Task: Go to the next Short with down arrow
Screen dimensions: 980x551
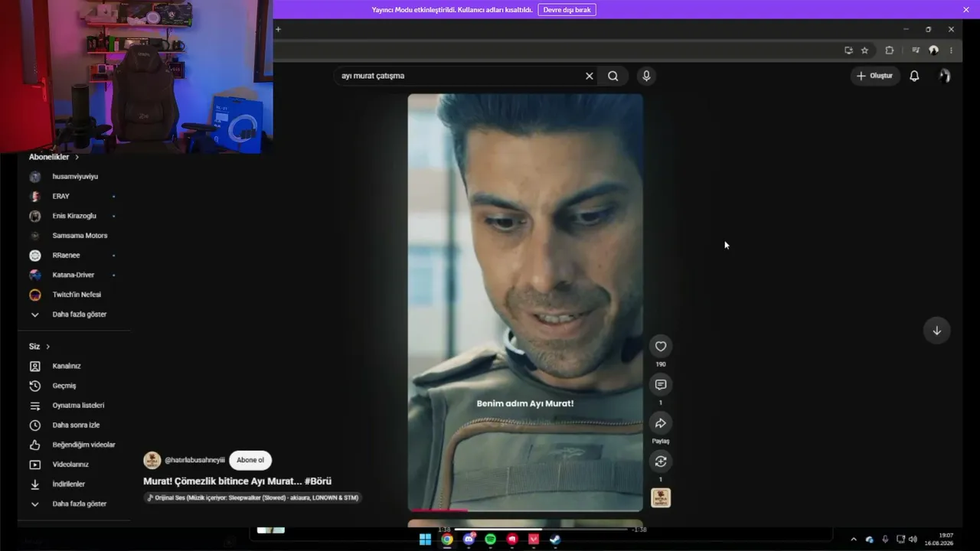Action: (x=936, y=331)
